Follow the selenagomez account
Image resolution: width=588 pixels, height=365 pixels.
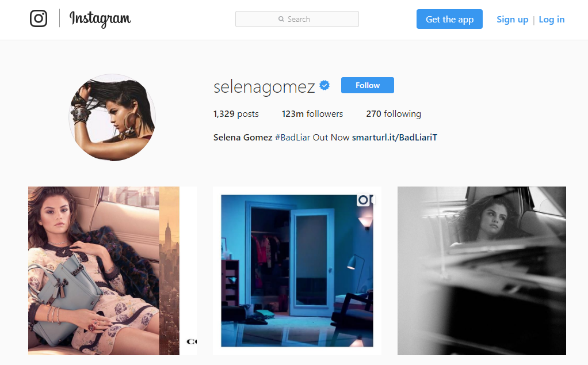(x=368, y=85)
